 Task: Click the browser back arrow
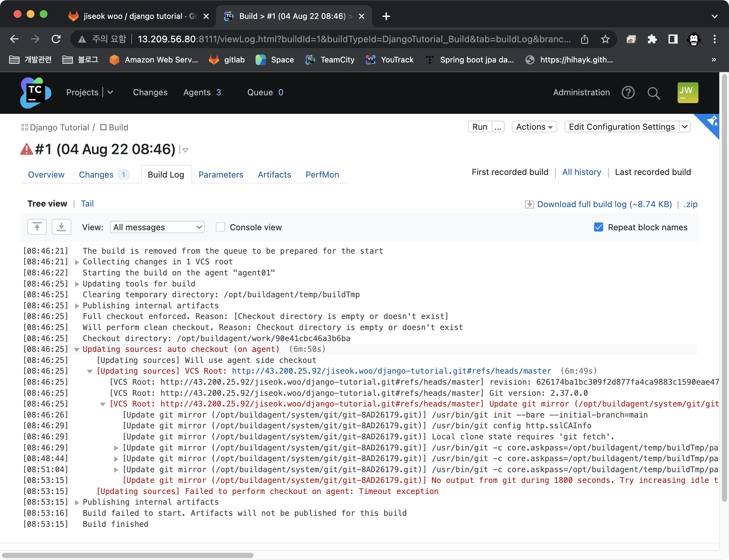[14, 39]
